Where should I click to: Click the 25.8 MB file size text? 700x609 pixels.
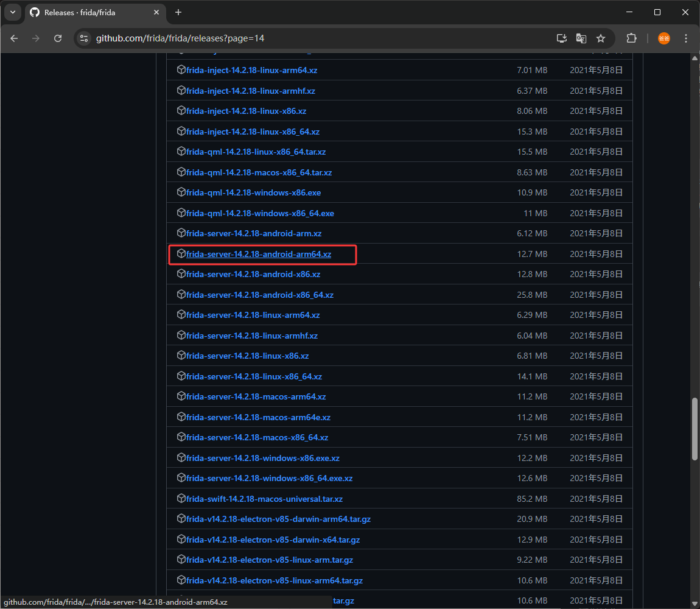(x=532, y=295)
